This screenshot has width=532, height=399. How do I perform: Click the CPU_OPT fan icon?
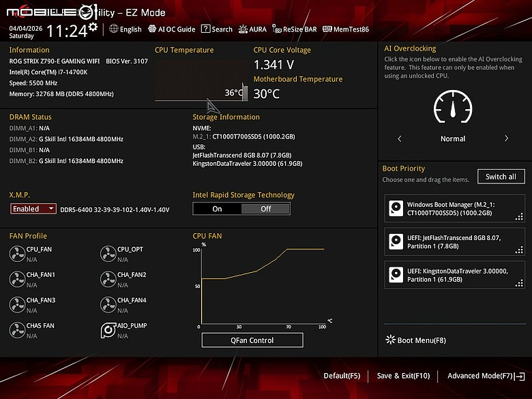tap(108, 254)
